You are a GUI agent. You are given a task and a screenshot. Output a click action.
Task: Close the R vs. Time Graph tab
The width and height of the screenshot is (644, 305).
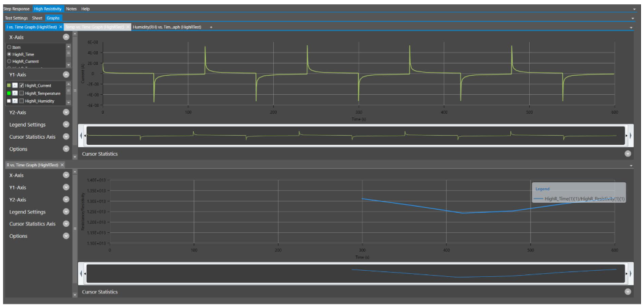coord(62,165)
